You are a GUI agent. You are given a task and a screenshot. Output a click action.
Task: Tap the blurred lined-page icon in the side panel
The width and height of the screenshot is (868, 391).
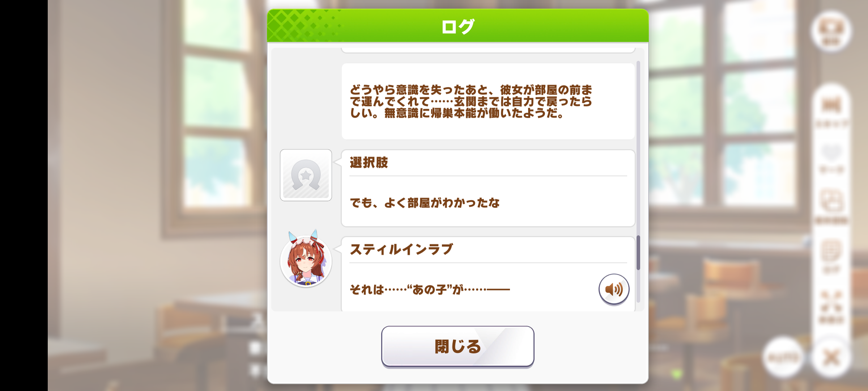tap(831, 255)
